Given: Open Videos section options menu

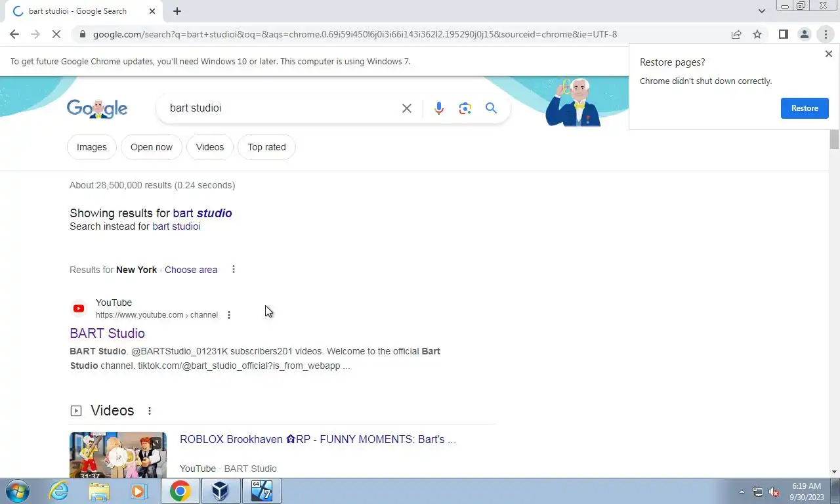Looking at the screenshot, I should (x=150, y=411).
